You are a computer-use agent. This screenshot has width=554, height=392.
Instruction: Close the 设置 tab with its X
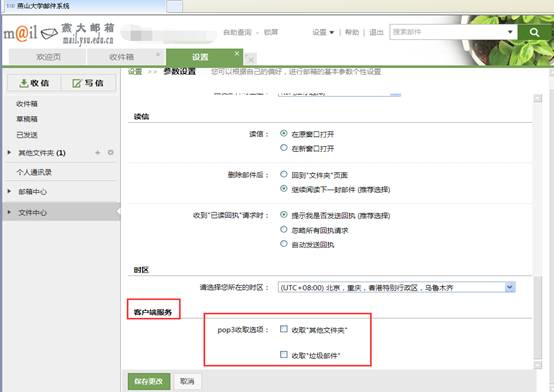click(237, 53)
